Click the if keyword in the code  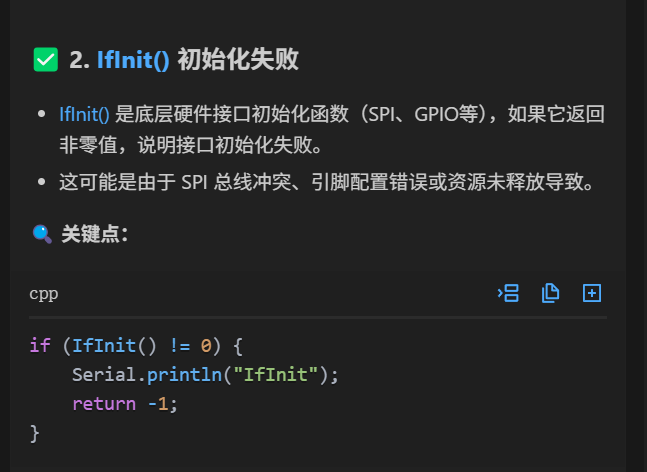40,346
